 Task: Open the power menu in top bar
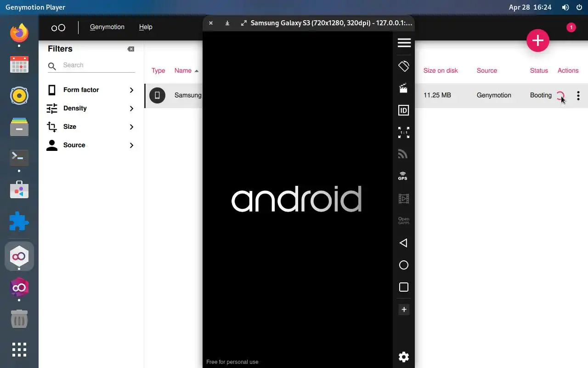pyautogui.click(x=579, y=7)
